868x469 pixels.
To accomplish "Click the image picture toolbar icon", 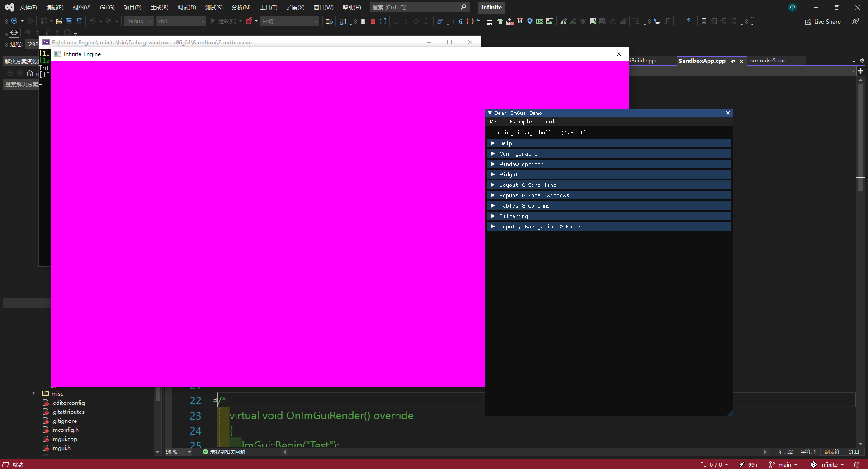I will coord(550,21).
